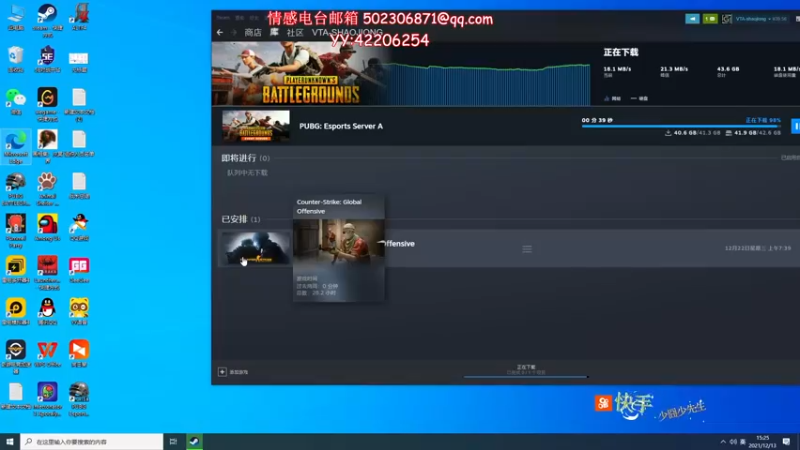Click the 已安排 (1) section header
The width and height of the screenshot is (800, 450).
pos(240,219)
